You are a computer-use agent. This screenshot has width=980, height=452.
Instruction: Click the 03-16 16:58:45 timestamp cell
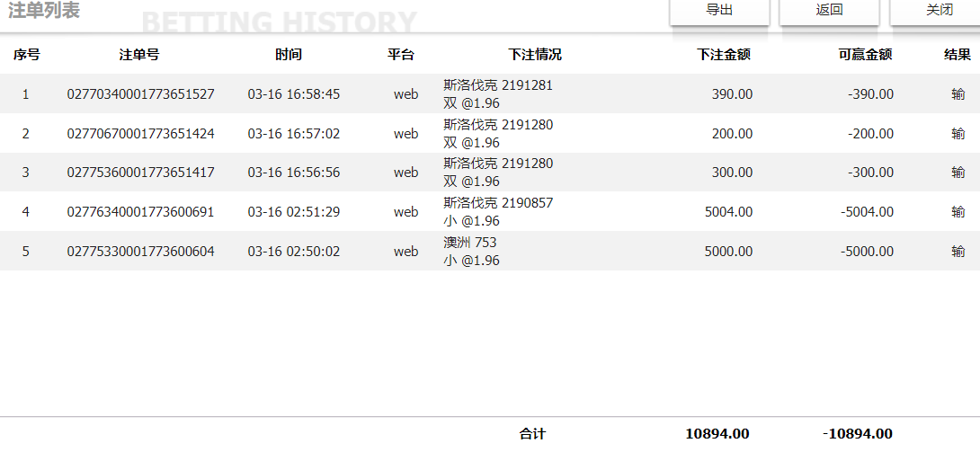(x=294, y=94)
